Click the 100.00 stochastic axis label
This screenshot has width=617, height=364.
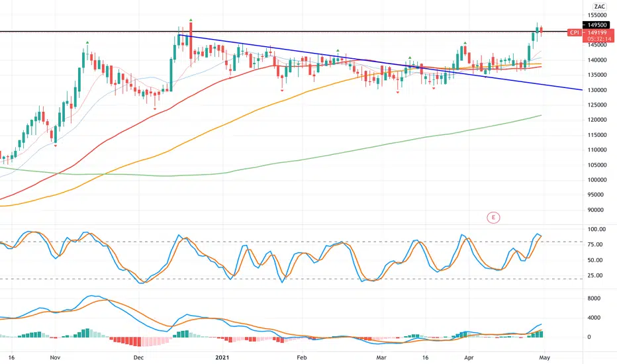(x=596, y=230)
